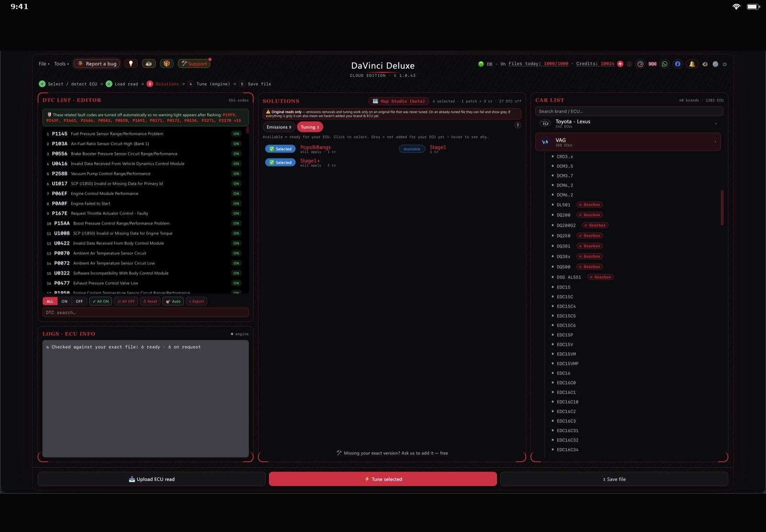Open the Tools menu
766x532 pixels.
click(61, 64)
